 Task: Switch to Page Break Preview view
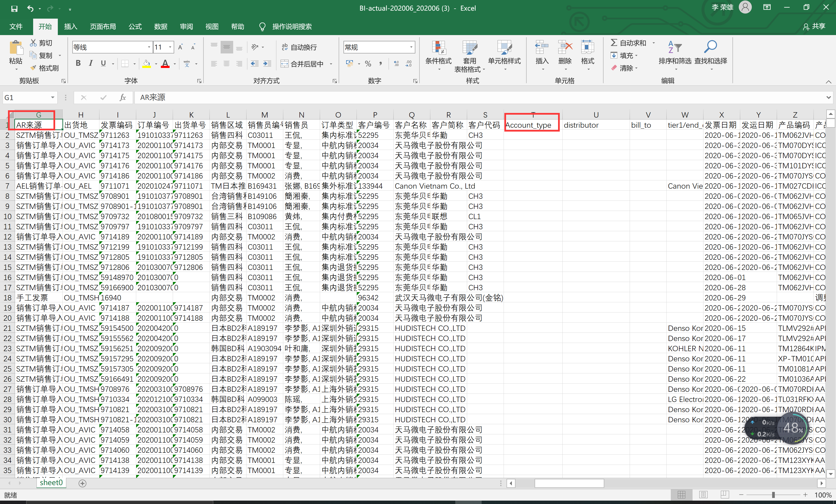click(x=725, y=495)
